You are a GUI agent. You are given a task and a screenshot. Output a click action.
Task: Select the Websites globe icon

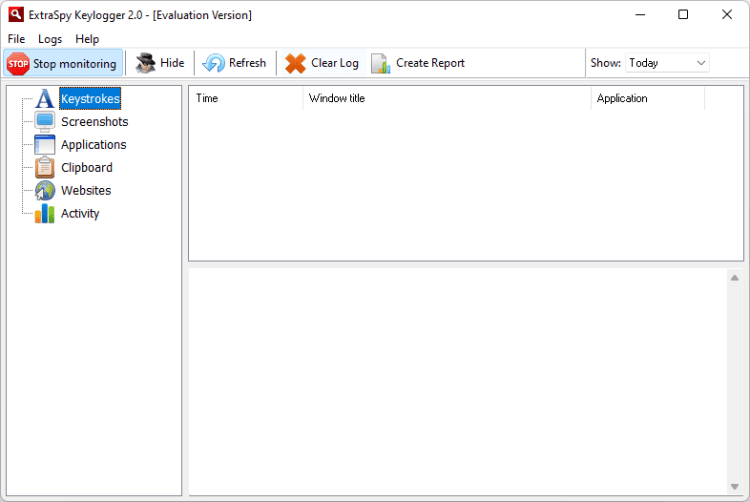point(44,190)
